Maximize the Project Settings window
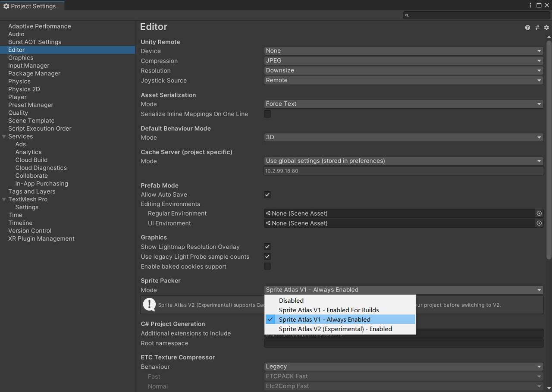 pos(539,5)
